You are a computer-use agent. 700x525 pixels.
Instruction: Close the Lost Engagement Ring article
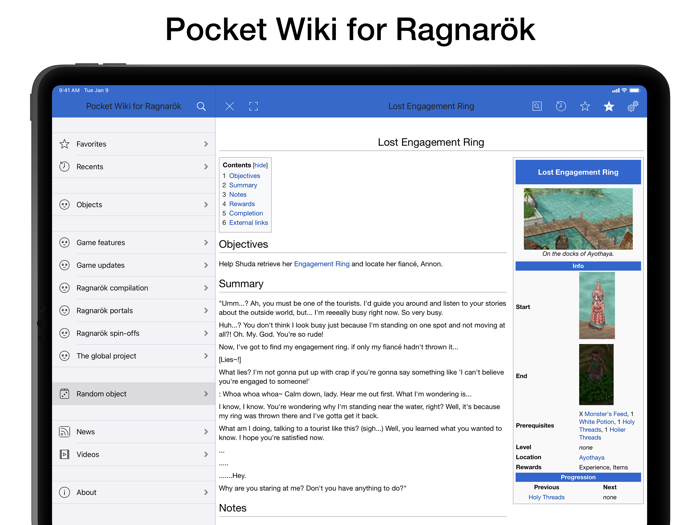pos(229,106)
